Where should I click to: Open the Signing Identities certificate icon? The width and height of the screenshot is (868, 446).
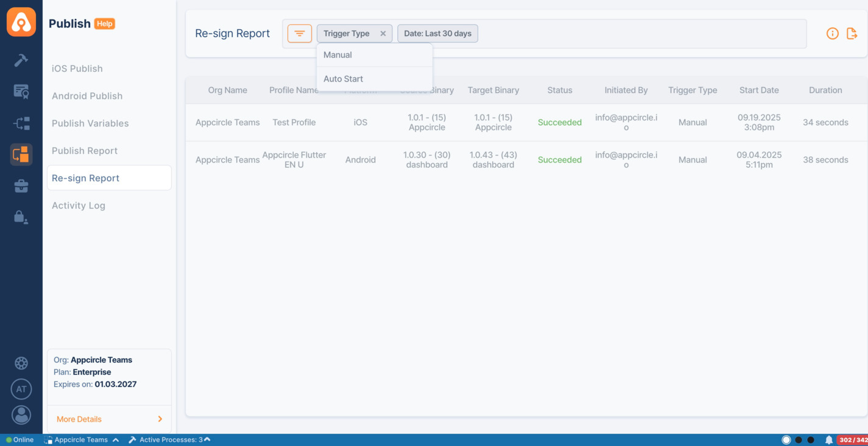[x=21, y=91]
